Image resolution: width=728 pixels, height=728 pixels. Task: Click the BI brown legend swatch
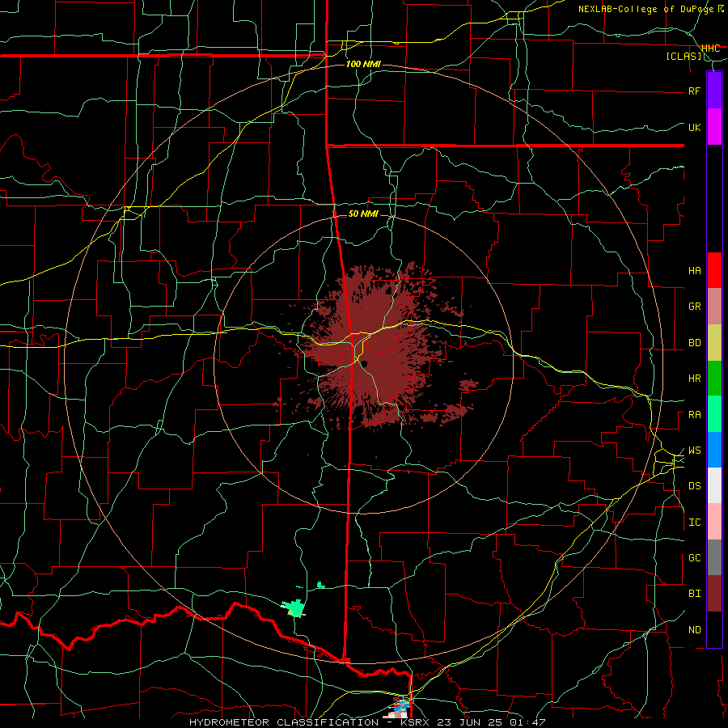pos(714,594)
